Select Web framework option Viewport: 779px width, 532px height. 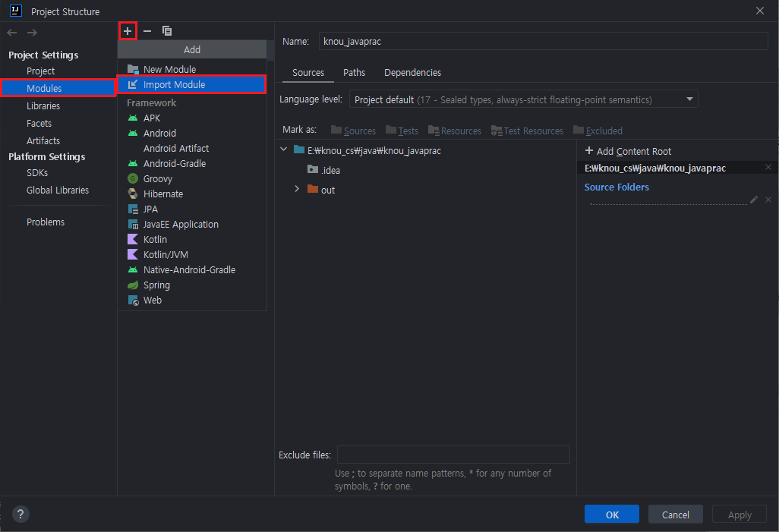point(192,300)
